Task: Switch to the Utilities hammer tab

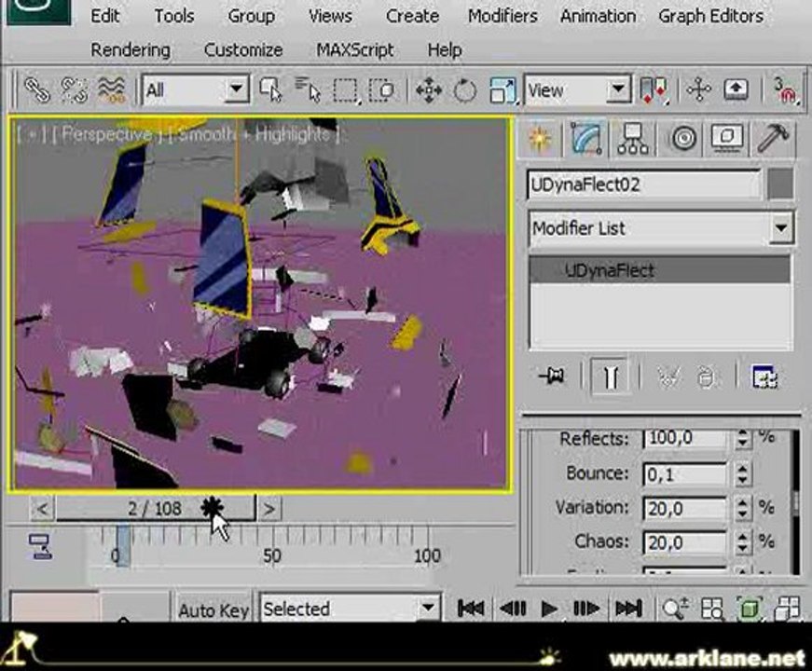Action: [x=773, y=139]
